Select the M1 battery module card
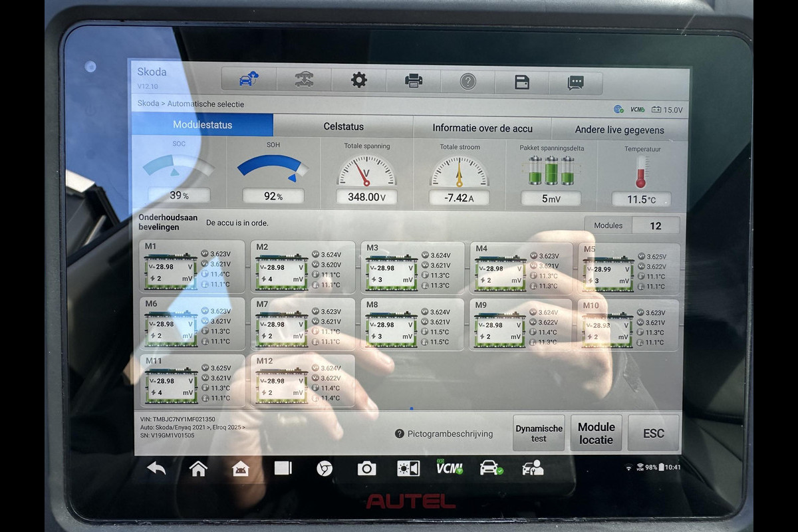 pyautogui.click(x=192, y=267)
